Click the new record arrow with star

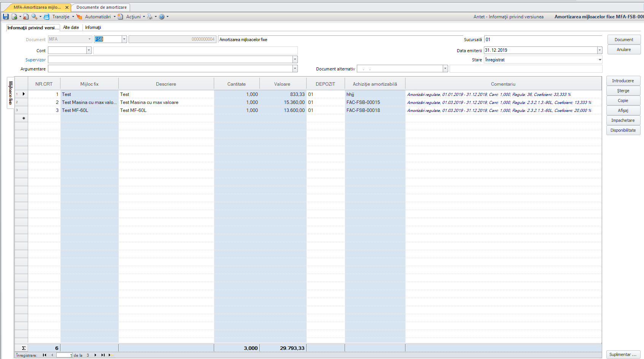tap(111, 355)
